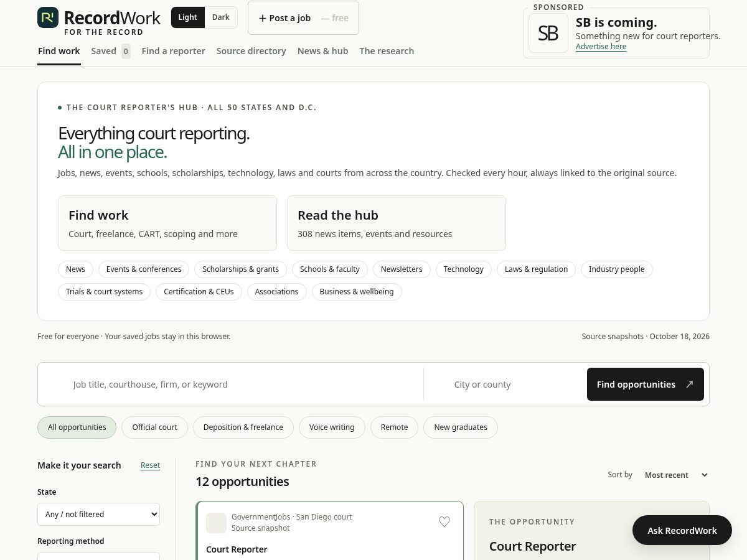Open the State filter dropdown
The height and width of the screenshot is (560, 747).
(x=98, y=515)
